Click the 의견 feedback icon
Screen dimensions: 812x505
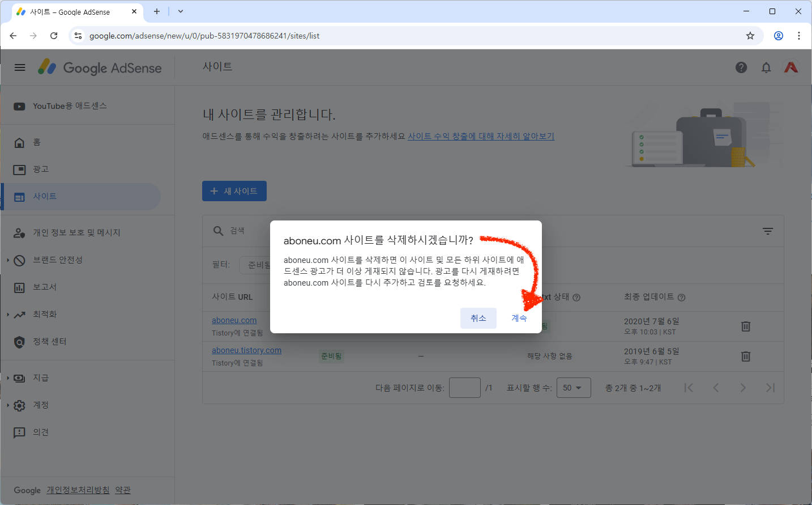19,432
